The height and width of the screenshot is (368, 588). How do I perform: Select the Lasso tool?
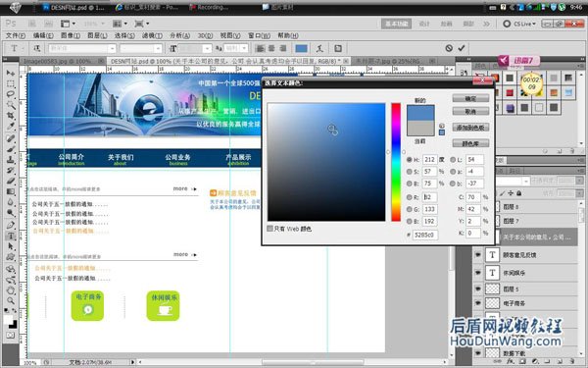pyautogui.click(x=11, y=94)
